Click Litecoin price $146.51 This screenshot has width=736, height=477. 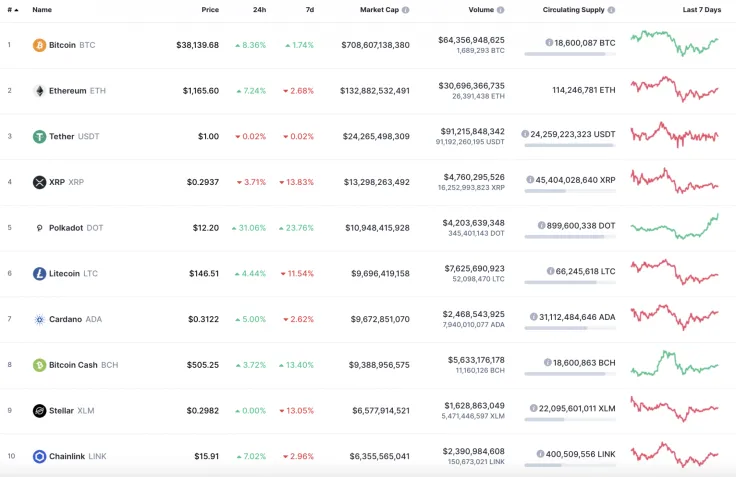click(204, 273)
